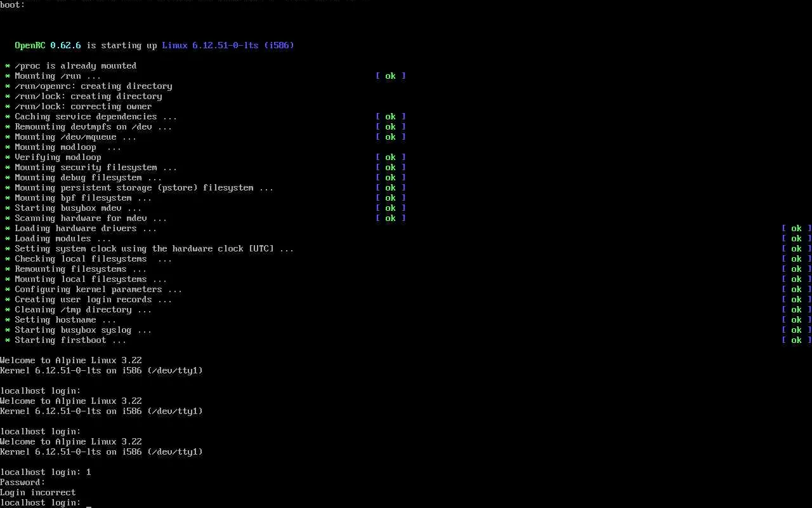Select the ok status for Configuring kernel parameters
Viewport: 812px width, 508px height.
point(797,290)
